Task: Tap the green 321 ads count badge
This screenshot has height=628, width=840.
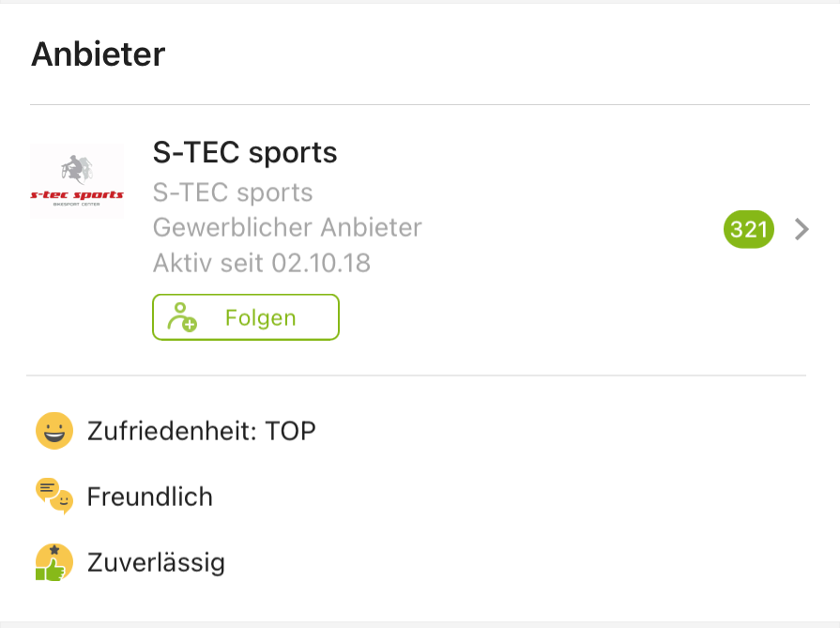Action: (x=748, y=229)
